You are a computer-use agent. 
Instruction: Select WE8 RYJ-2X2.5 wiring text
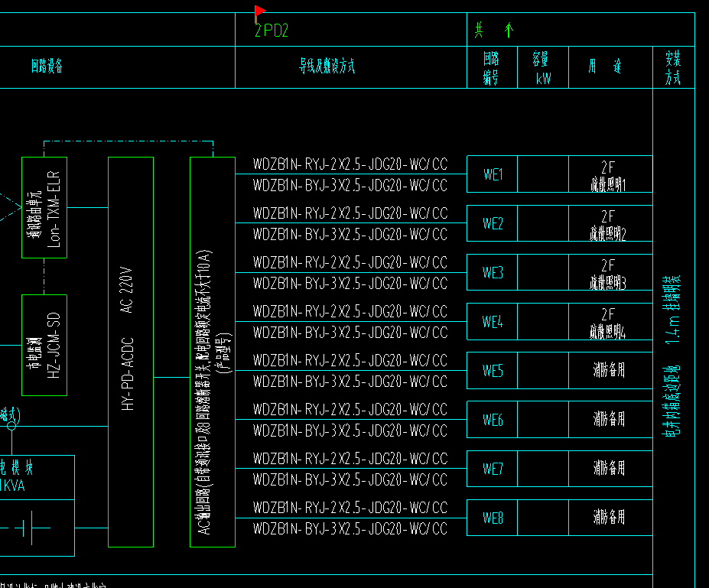pos(350,508)
